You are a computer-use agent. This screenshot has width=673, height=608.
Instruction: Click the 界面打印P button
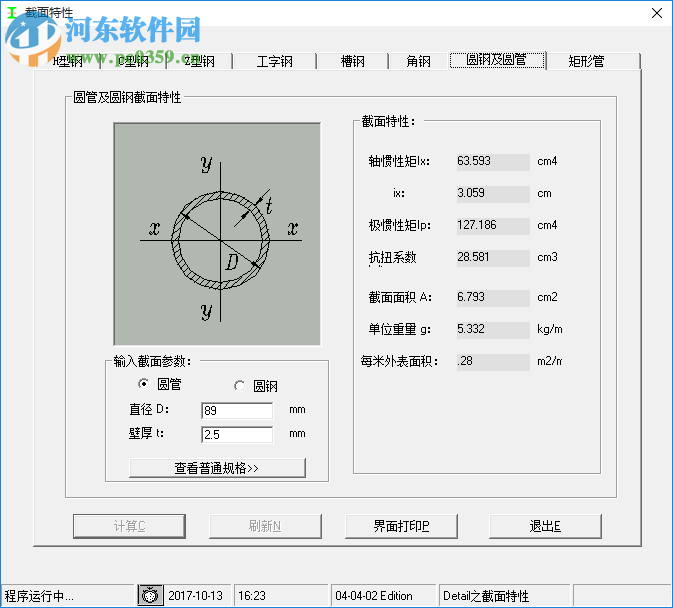(x=401, y=526)
